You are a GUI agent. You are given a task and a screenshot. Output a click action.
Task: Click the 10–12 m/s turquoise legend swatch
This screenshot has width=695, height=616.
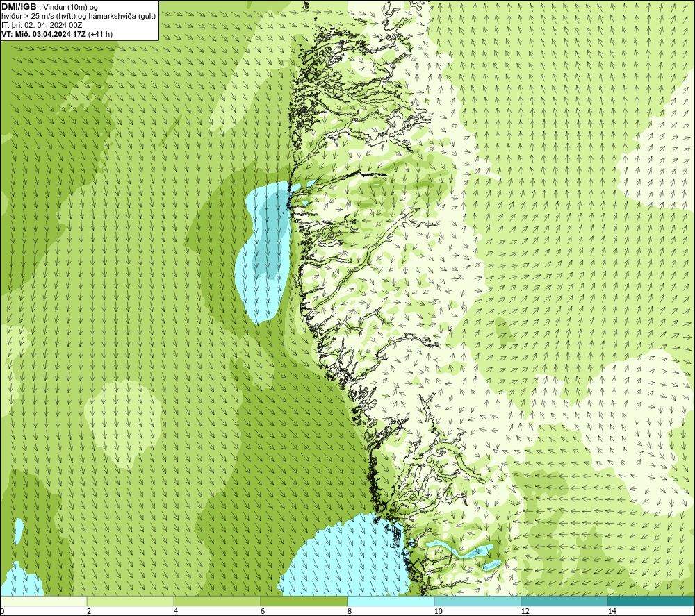[x=478, y=601]
